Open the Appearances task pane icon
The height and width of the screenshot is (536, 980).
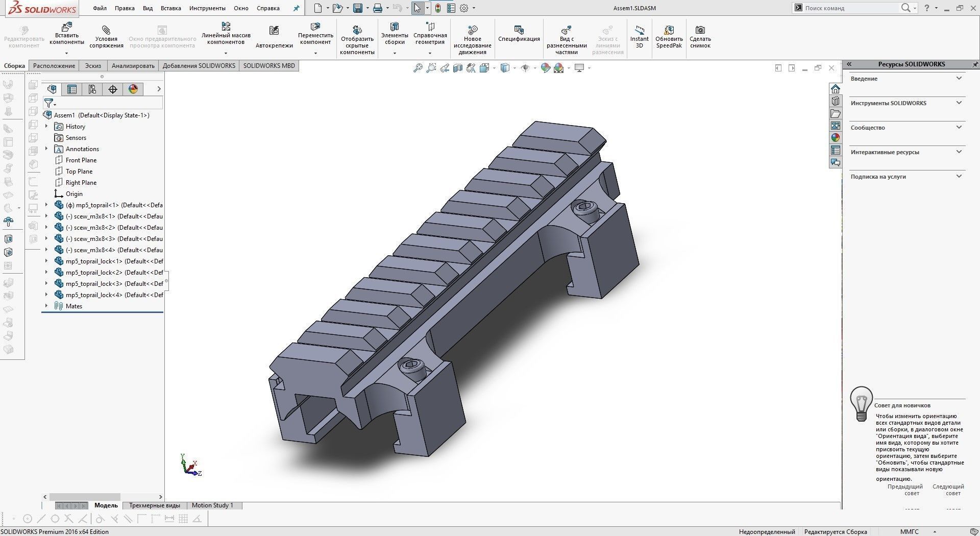836,138
